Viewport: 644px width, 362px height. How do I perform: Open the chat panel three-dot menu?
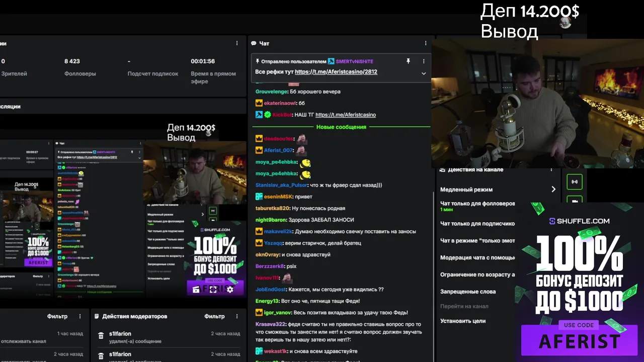[426, 43]
